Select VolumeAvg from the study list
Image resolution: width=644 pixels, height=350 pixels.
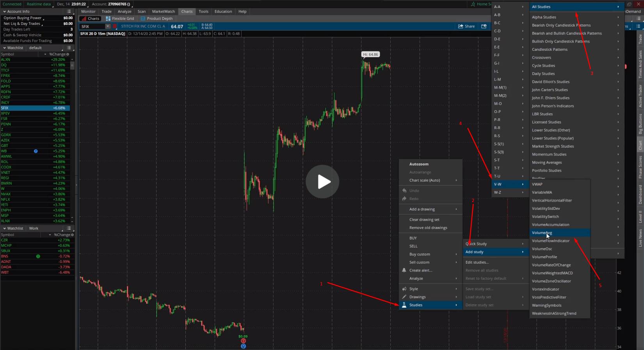(542, 233)
